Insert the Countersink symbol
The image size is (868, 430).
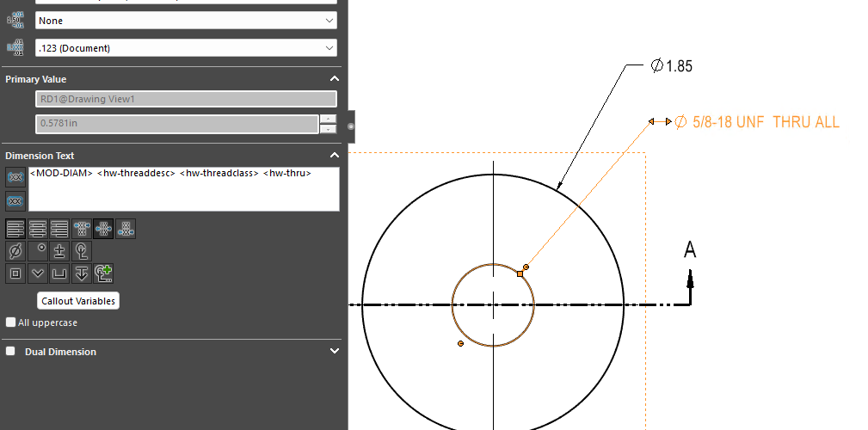pos(37,273)
